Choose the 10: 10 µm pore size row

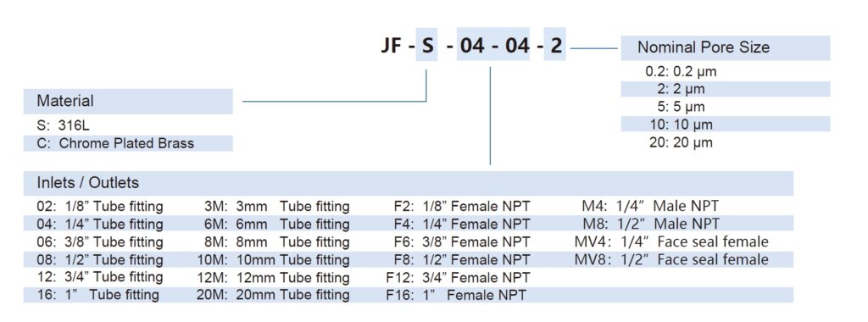[726, 125]
